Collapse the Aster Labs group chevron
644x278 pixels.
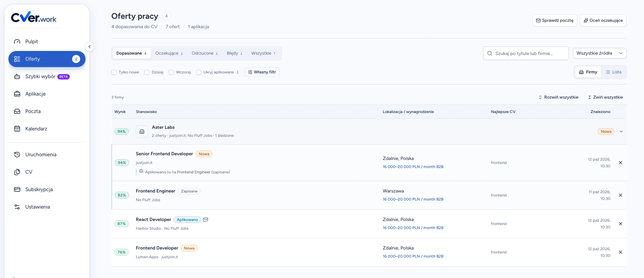(621, 131)
